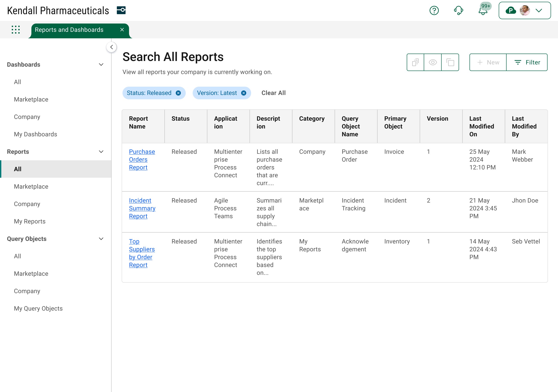
Task: Remove the Status: Released filter chip
Action: point(178,93)
